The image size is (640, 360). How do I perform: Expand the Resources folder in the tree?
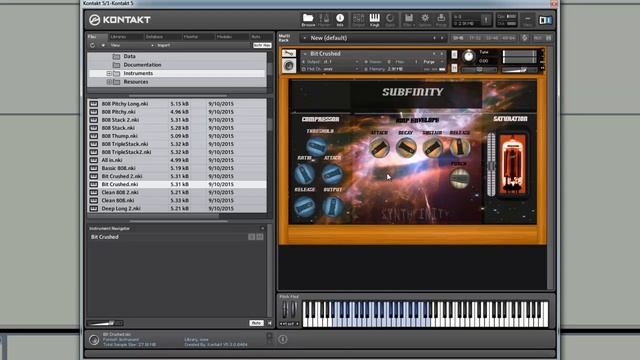pyautogui.click(x=109, y=82)
